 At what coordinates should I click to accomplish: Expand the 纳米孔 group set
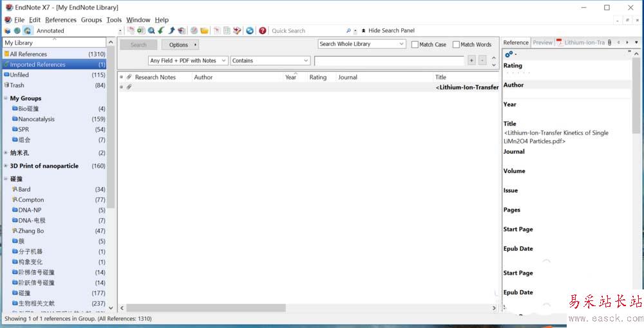tap(6, 152)
